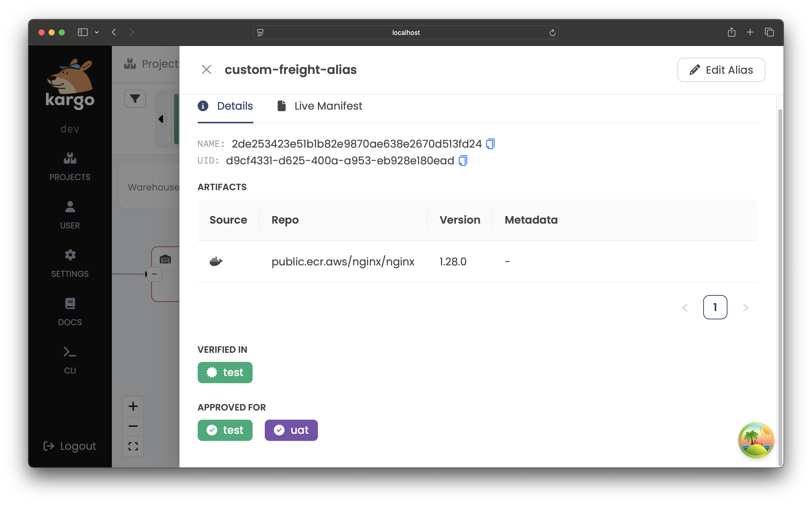Open the User page in the sidebar

pyautogui.click(x=70, y=215)
